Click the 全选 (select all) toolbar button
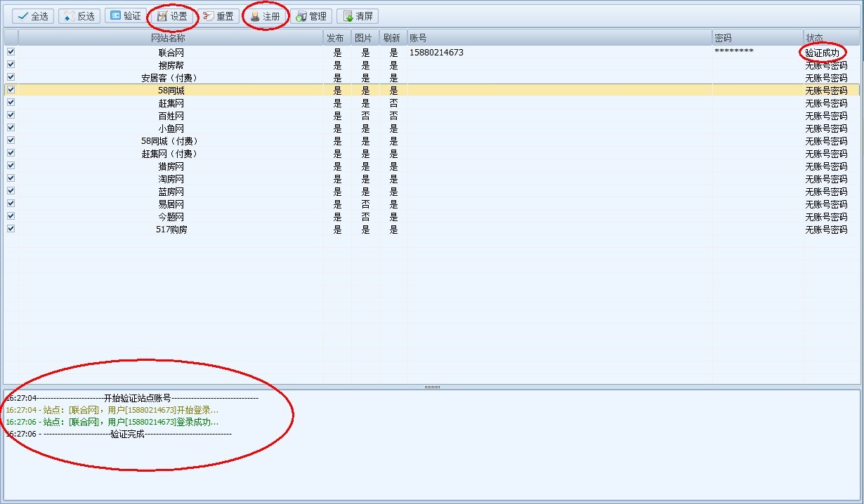 32,16
